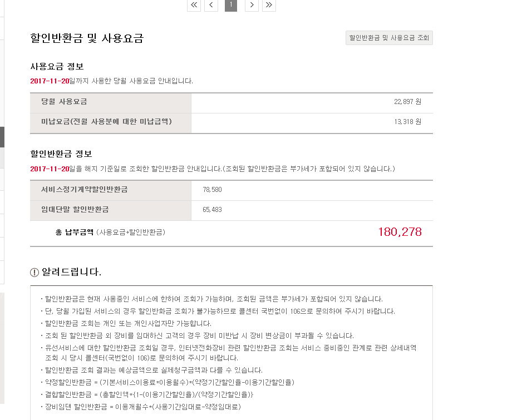Select the 미납요금 row header cell
517x420 pixels.
106,122
